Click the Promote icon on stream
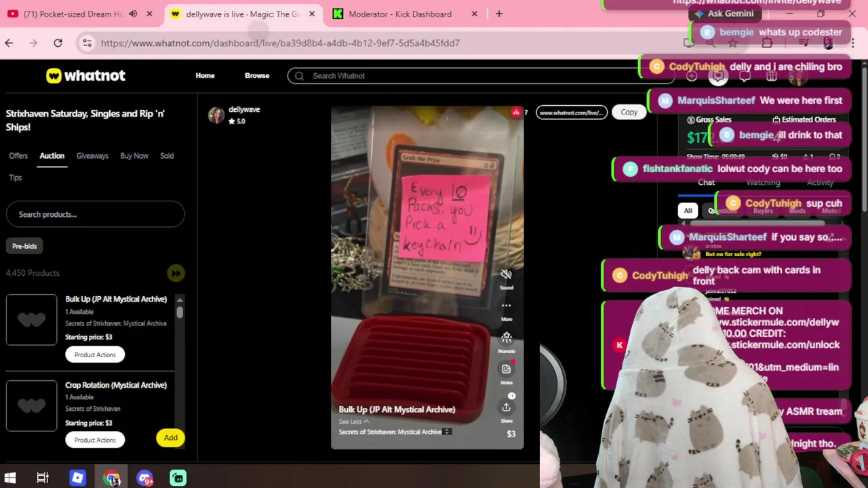 point(506,337)
